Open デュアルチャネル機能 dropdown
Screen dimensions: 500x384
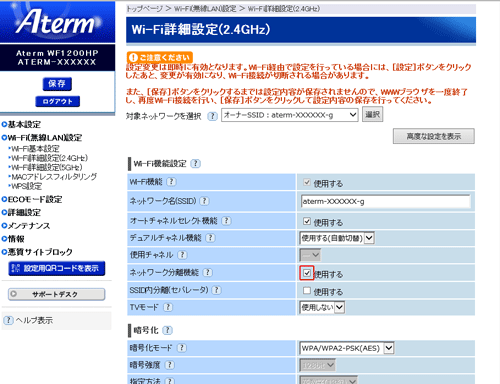[337, 238]
